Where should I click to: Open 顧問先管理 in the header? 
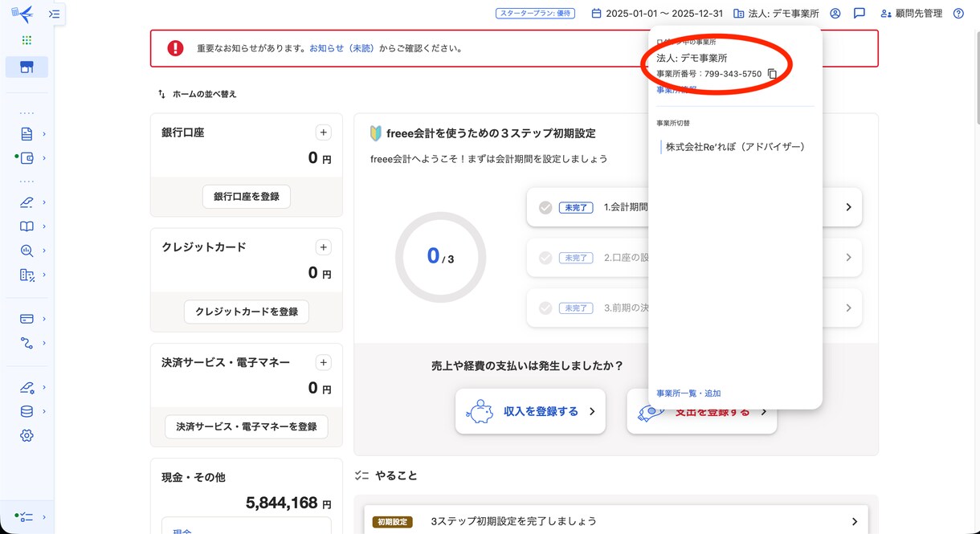[911, 14]
